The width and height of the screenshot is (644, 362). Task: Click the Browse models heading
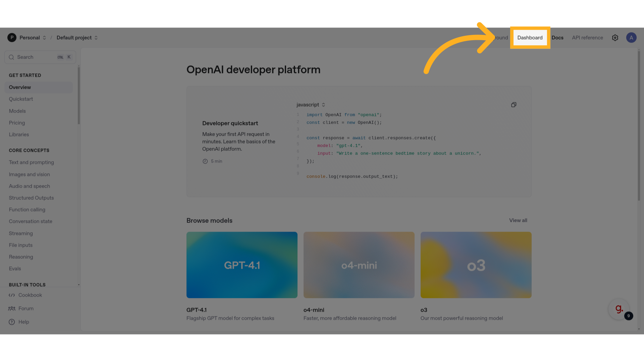tap(209, 221)
